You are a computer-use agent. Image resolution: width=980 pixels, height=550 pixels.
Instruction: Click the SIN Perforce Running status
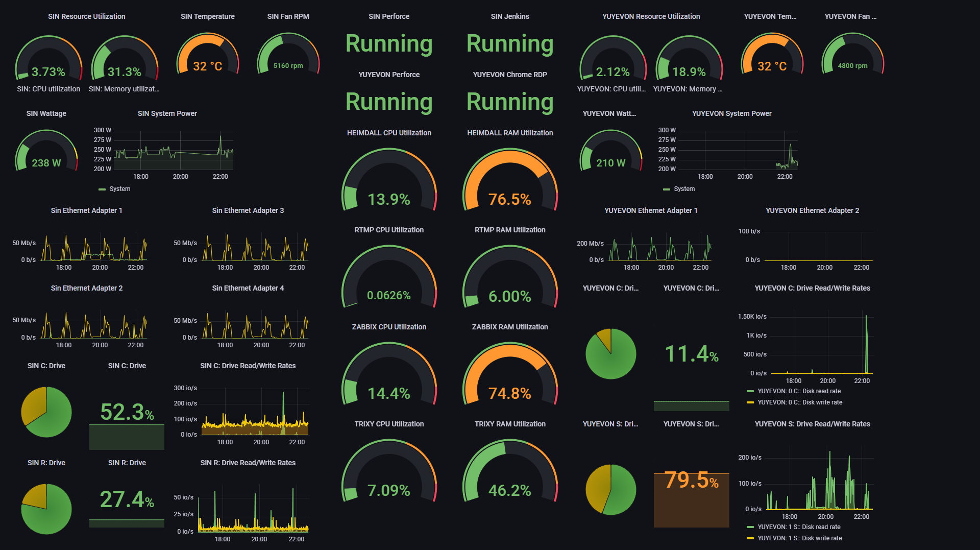coord(389,43)
